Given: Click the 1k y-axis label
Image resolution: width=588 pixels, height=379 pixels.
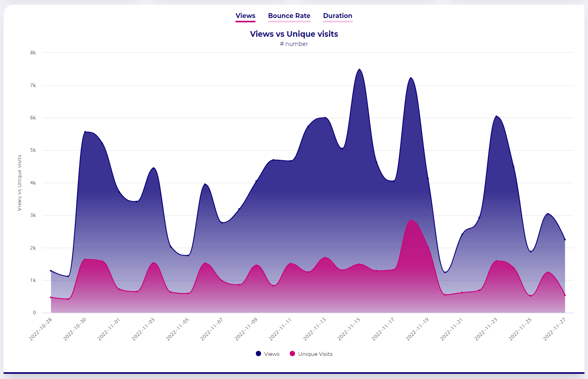Looking at the screenshot, I should tap(33, 280).
